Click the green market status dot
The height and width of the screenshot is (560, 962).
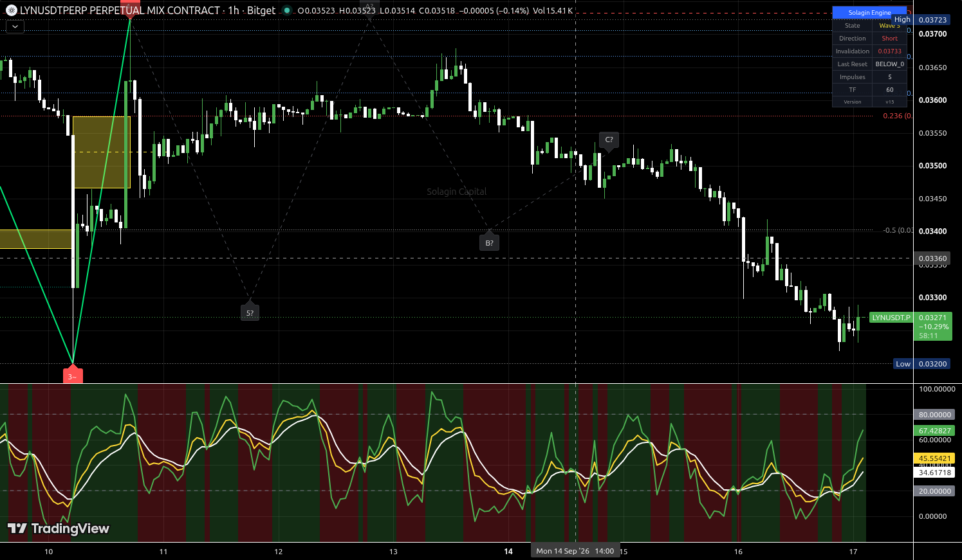[x=286, y=10]
